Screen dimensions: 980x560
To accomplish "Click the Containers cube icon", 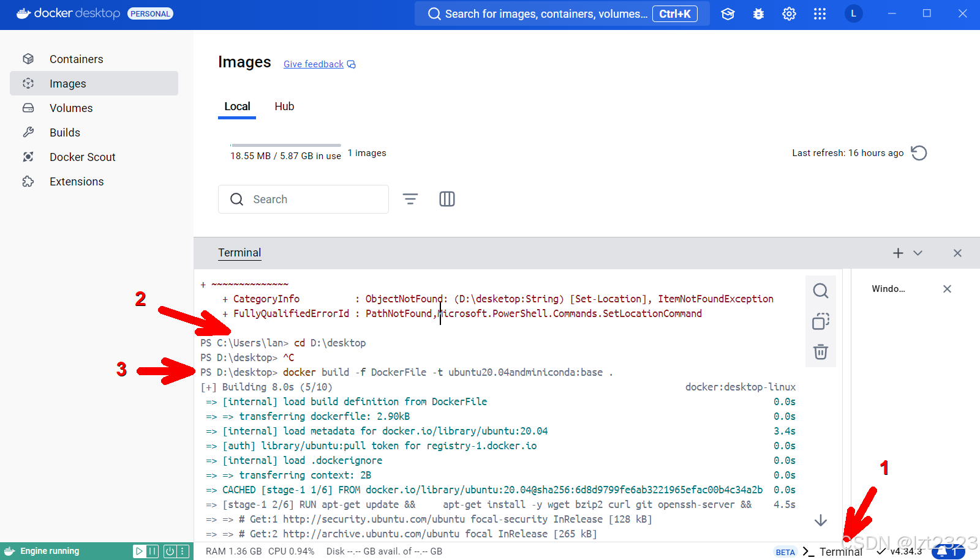I will coord(28,59).
